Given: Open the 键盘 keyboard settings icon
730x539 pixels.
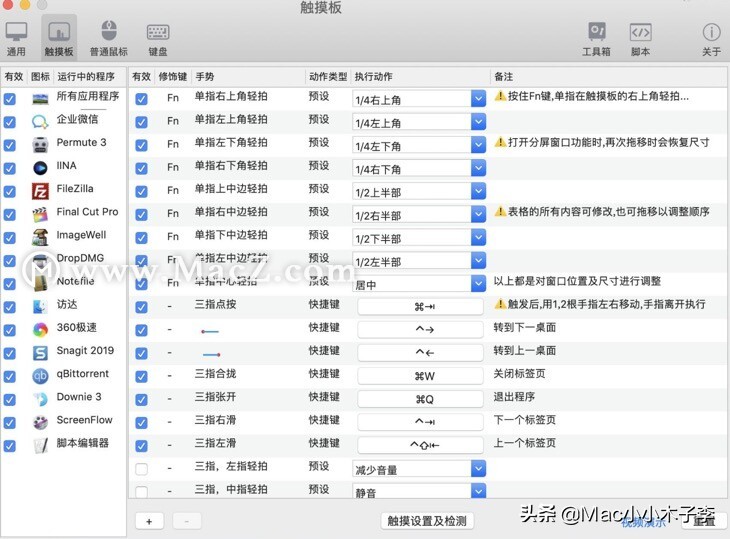Looking at the screenshot, I should (x=158, y=38).
